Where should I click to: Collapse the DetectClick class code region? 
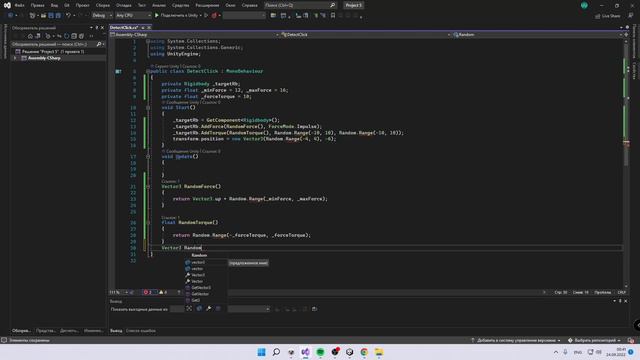[x=148, y=71]
